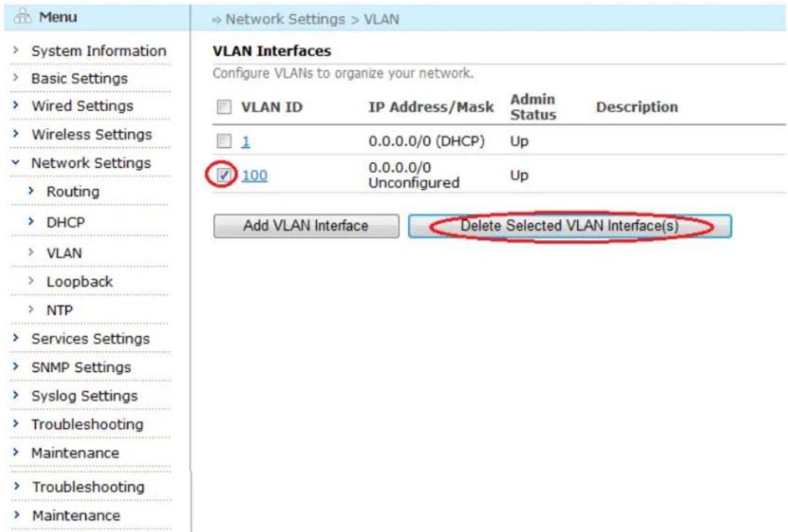788x532 pixels.
Task: Click the NTP arrow icon
Action: click(x=31, y=309)
